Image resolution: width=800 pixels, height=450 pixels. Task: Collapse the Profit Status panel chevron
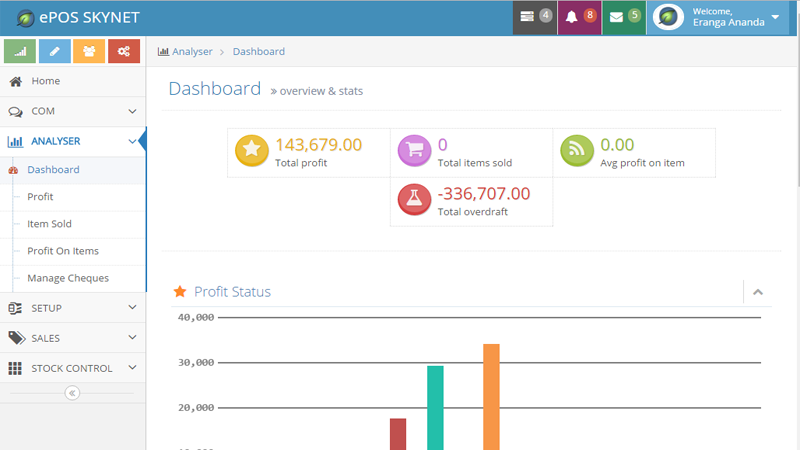point(758,292)
